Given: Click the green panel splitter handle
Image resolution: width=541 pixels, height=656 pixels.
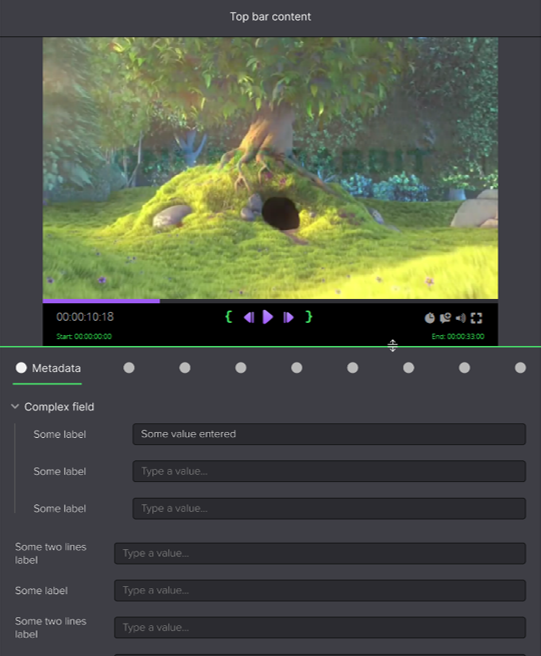Looking at the screenshot, I should [392, 346].
